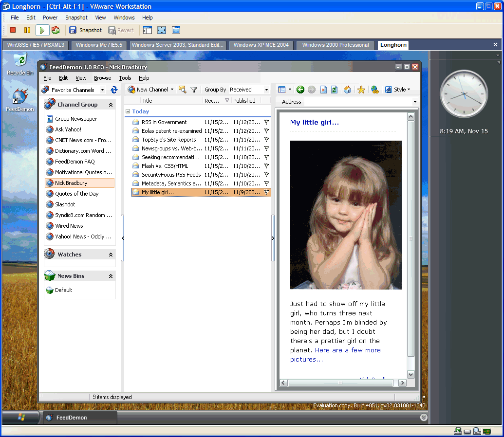
Task: Take a VMware Snapshot
Action: [x=86, y=30]
